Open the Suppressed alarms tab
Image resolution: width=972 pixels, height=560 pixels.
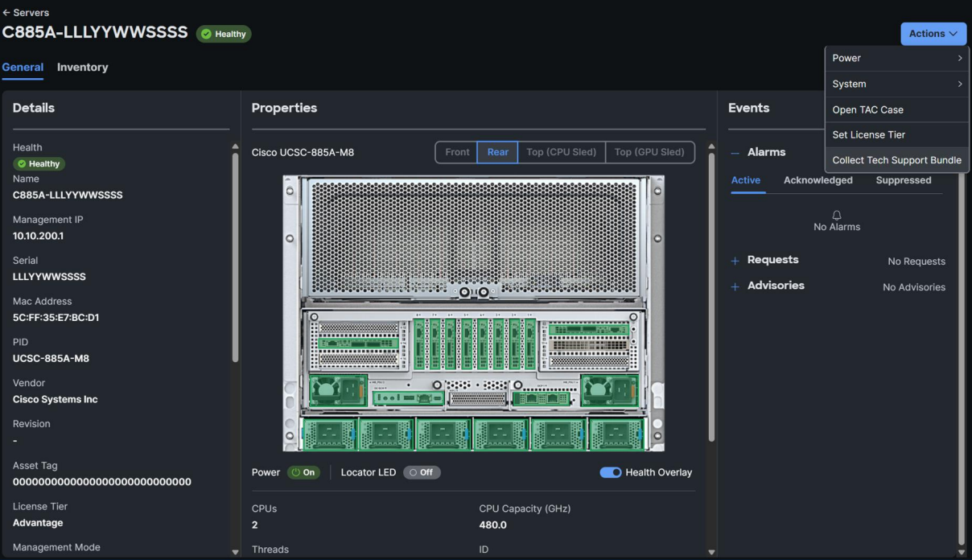coord(904,180)
